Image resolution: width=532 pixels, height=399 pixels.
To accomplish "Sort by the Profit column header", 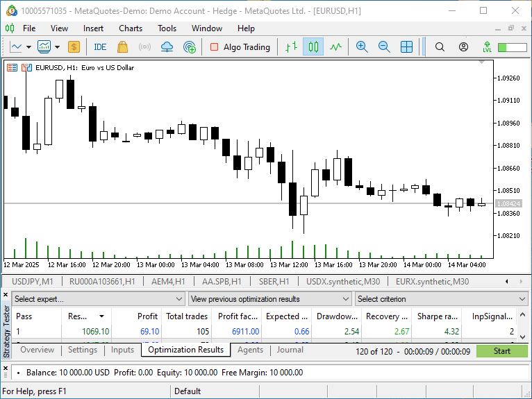I will click(137, 316).
